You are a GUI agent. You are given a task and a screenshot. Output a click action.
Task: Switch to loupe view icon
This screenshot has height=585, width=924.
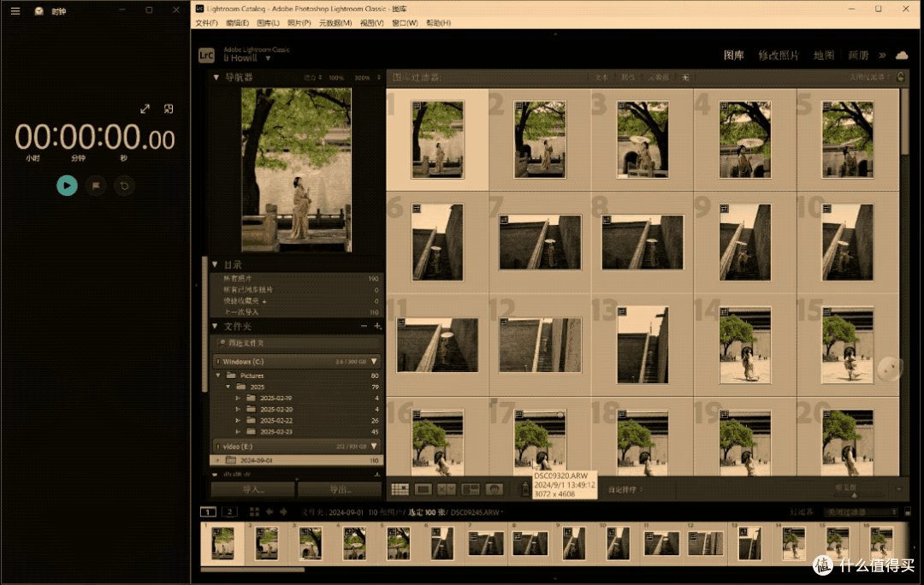pyautogui.click(x=423, y=489)
